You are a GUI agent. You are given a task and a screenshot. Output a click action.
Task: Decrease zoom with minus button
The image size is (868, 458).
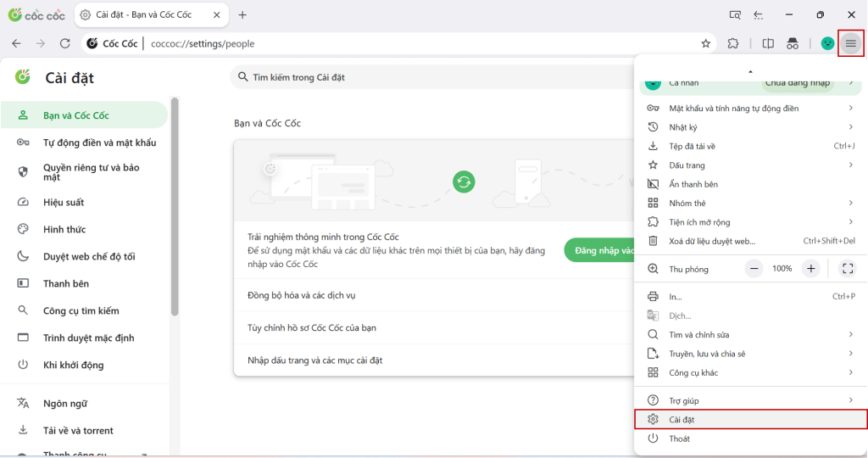point(754,269)
